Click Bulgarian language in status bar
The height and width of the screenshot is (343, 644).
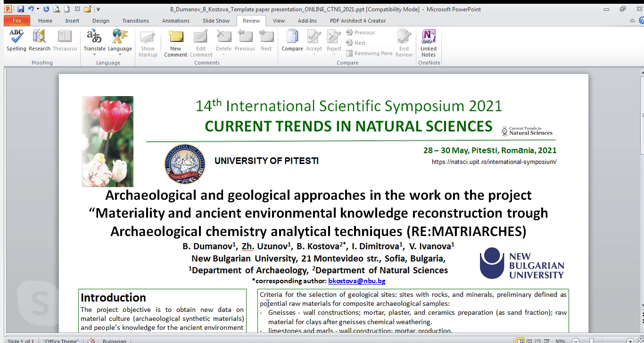115,341
